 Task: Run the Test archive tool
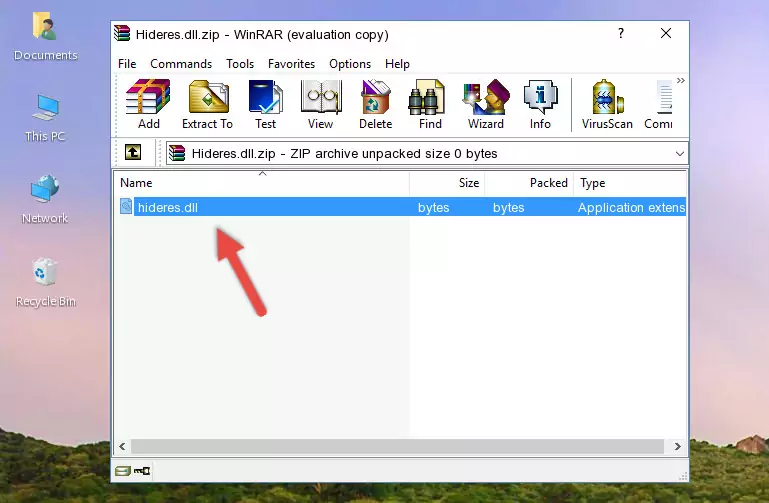pos(265,104)
